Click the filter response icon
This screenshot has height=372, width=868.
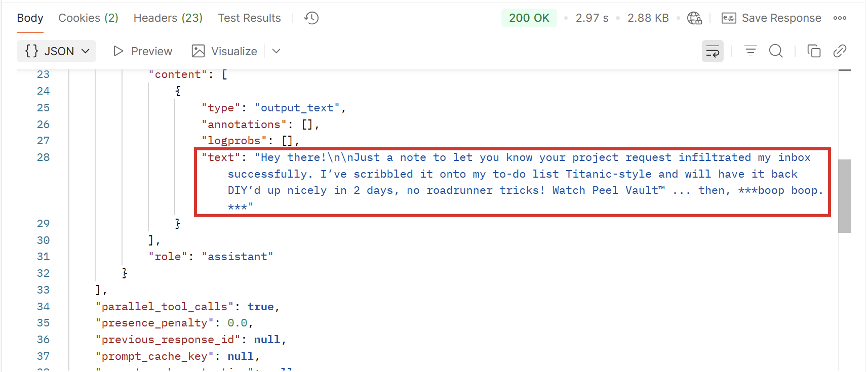751,51
